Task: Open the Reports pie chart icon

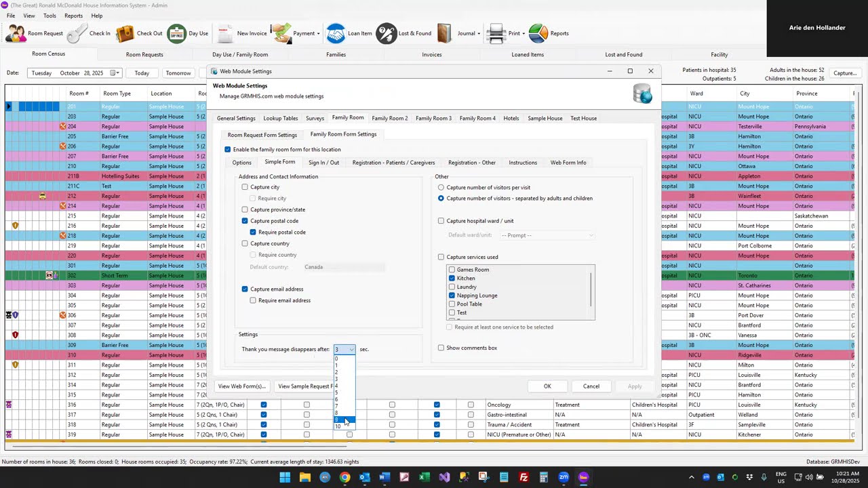Action: point(538,33)
